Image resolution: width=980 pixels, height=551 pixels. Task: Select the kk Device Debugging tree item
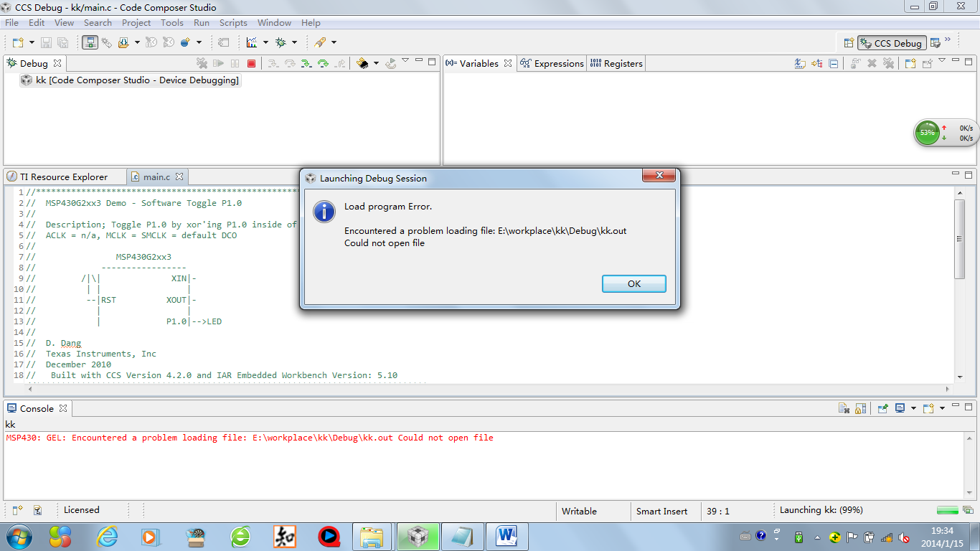(130, 80)
